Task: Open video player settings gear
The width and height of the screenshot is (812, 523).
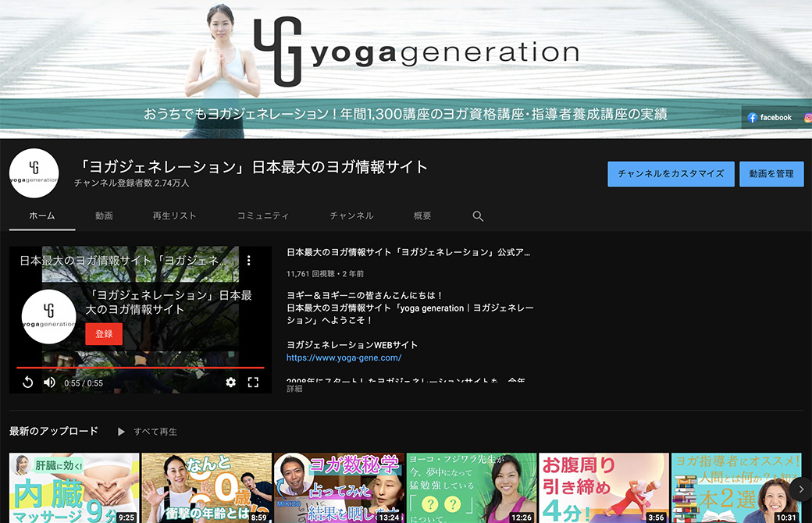Action: click(x=230, y=382)
